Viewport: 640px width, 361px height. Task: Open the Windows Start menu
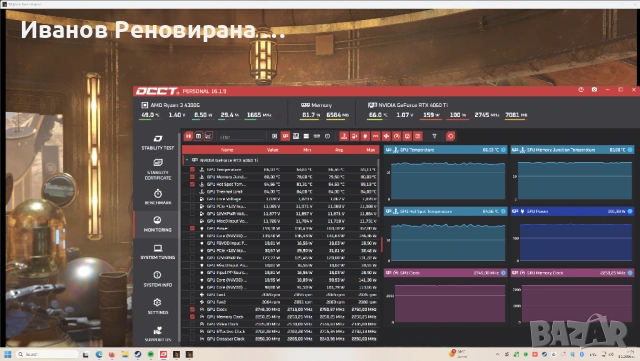(8, 354)
